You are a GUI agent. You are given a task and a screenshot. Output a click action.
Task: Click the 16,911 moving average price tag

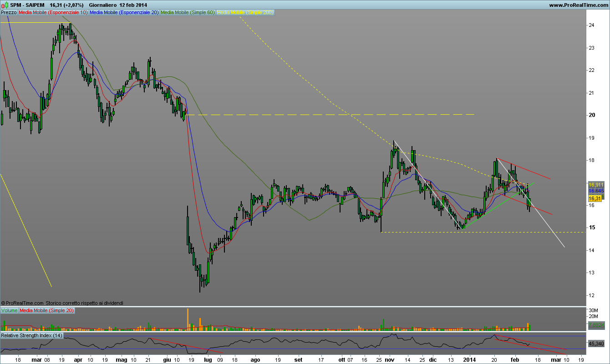click(x=596, y=185)
